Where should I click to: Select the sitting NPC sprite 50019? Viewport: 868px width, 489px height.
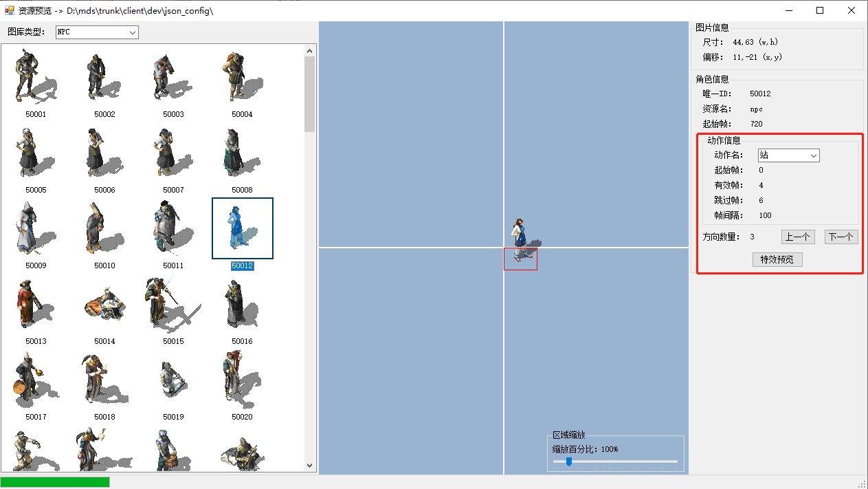point(173,382)
